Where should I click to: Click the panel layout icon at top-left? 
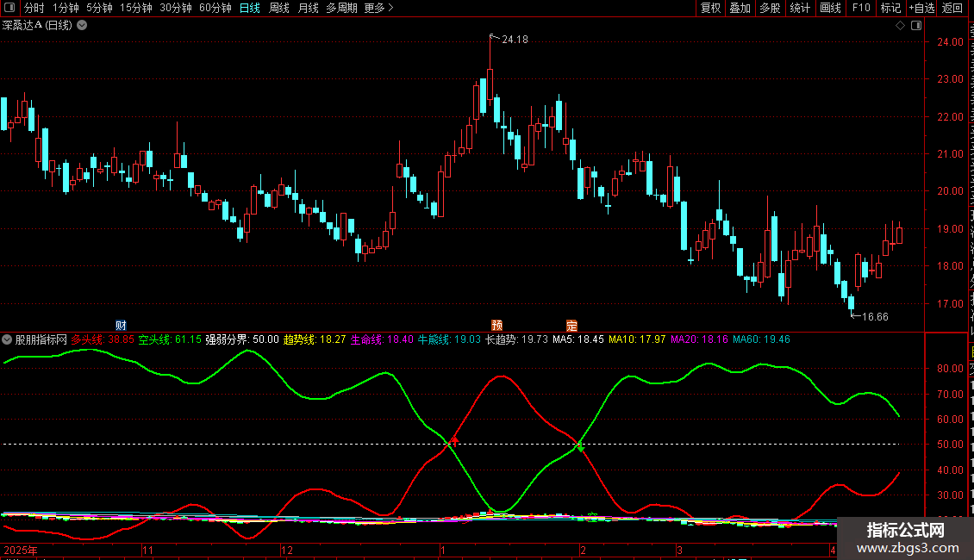click(9, 8)
